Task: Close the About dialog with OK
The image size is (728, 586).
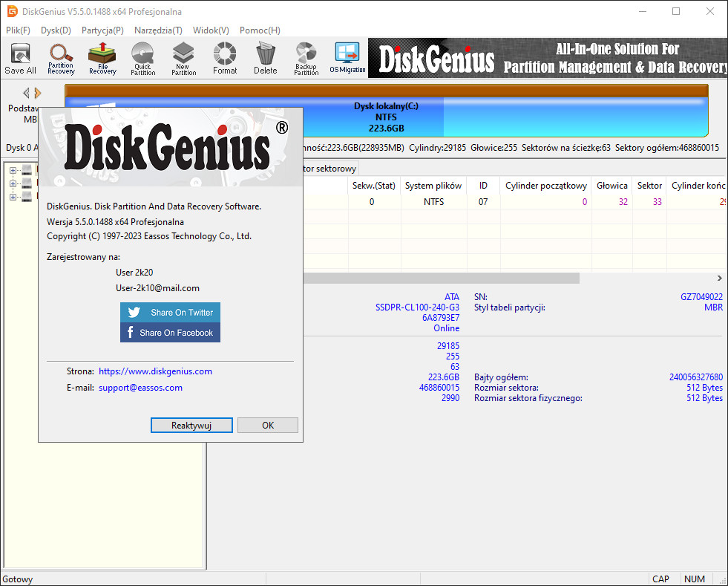Action: pos(268,426)
